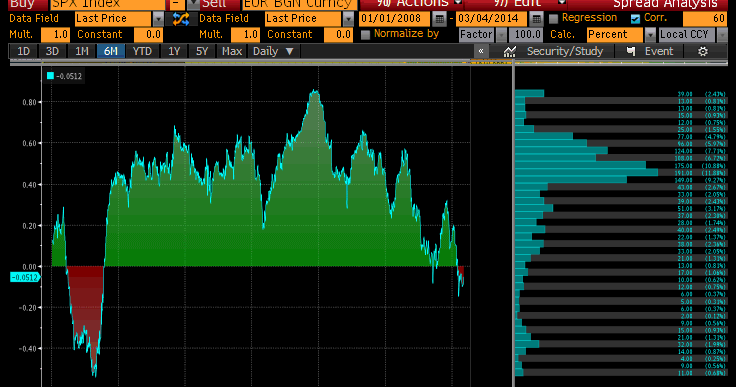This screenshot has height=387, width=736.
Task: Click the cyan legend swatch for -0.0512
Action: click(50, 76)
